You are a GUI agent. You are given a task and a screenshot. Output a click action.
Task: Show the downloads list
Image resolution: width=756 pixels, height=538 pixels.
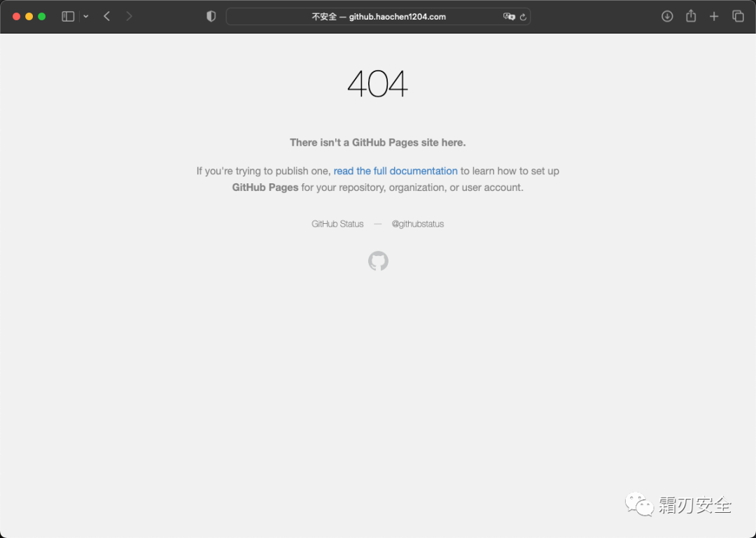coord(667,16)
